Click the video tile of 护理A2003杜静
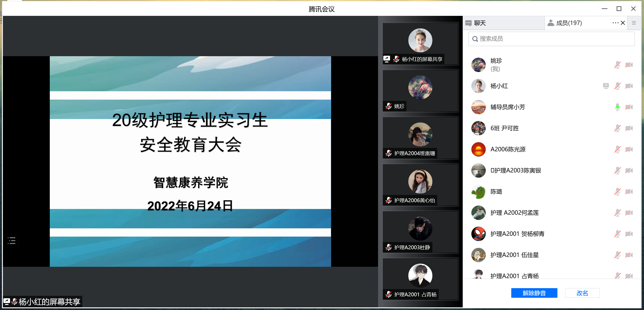The image size is (644, 310). click(x=420, y=232)
